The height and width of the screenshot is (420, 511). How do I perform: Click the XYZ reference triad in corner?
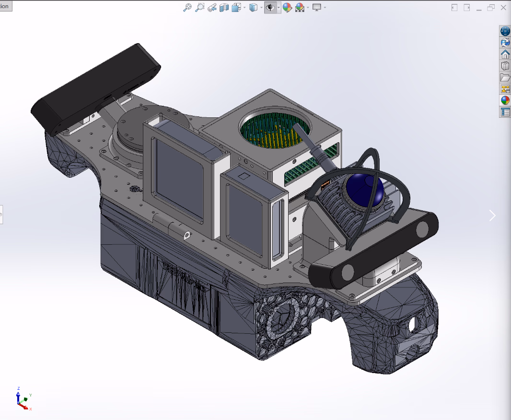(23, 399)
